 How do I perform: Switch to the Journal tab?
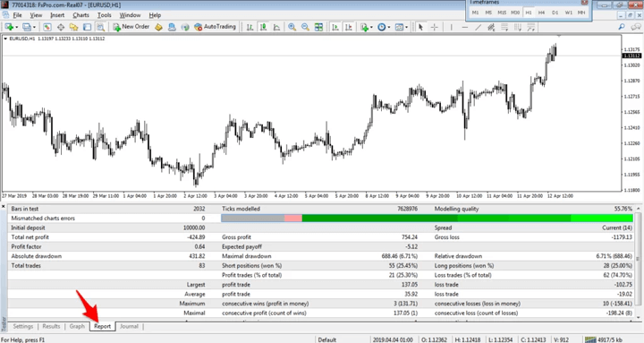pyautogui.click(x=129, y=326)
